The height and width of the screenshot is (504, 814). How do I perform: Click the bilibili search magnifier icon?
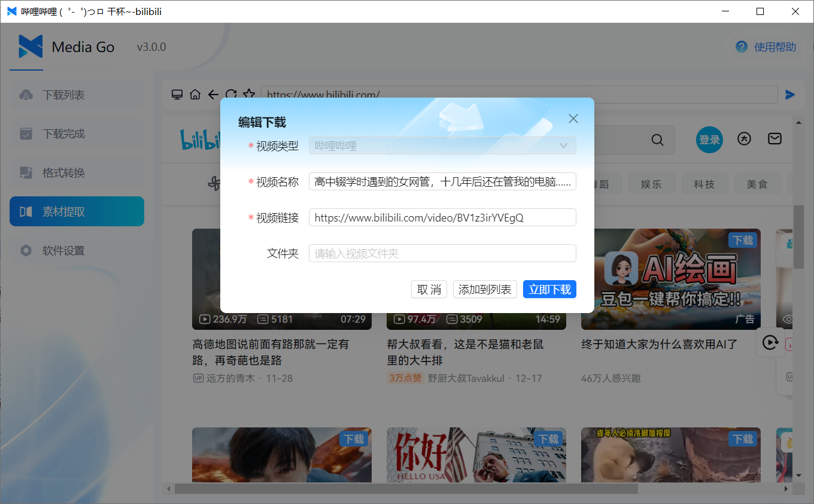click(657, 140)
